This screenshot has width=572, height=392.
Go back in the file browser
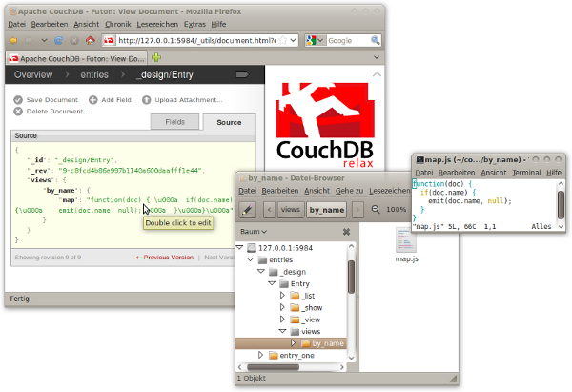[x=269, y=210]
